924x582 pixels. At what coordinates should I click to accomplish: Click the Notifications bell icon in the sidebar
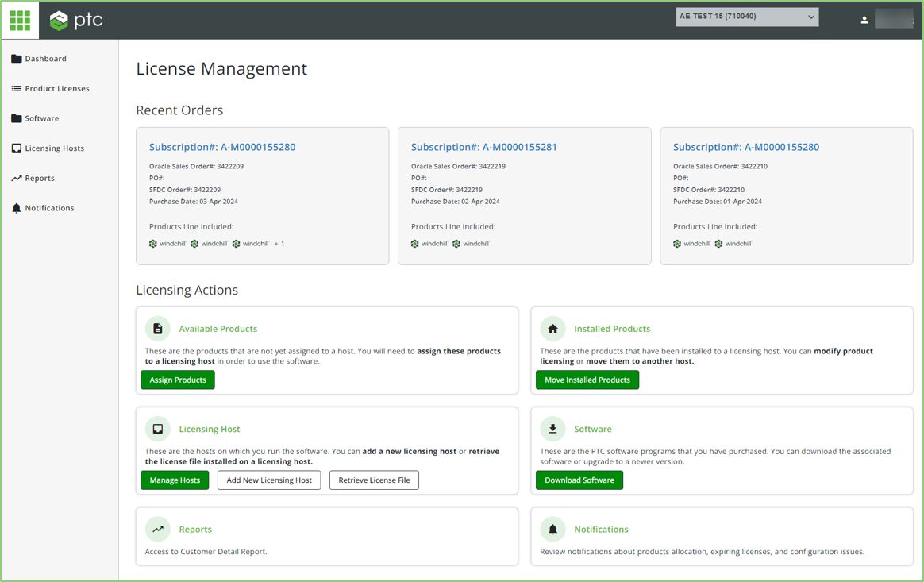click(x=14, y=207)
